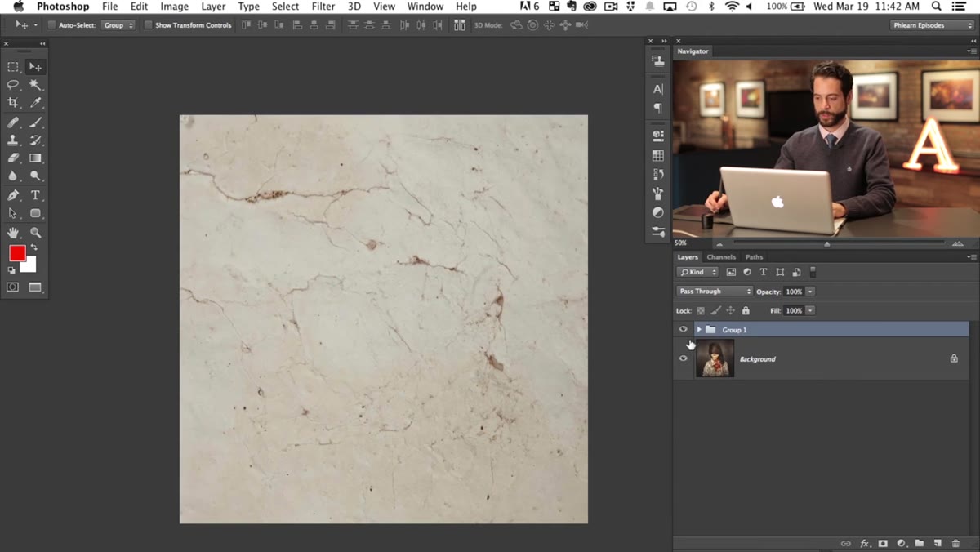Swap foreground and background colors
The height and width of the screenshot is (552, 980).
click(x=33, y=248)
